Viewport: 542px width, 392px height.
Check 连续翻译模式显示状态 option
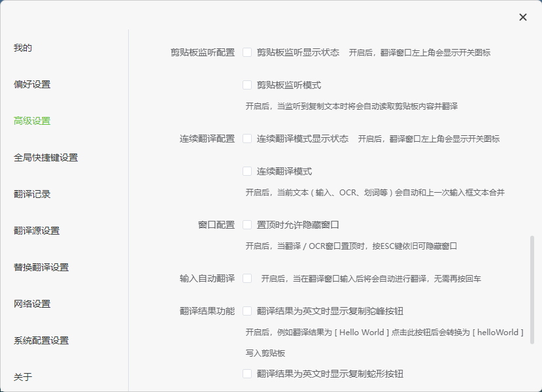click(247, 139)
